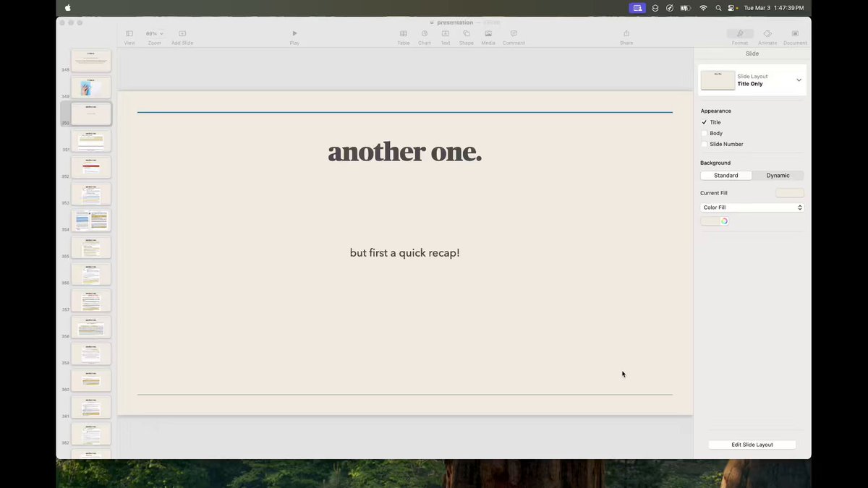This screenshot has height=488, width=868.
Task: Open the Media toolbar icon
Action: (x=488, y=33)
